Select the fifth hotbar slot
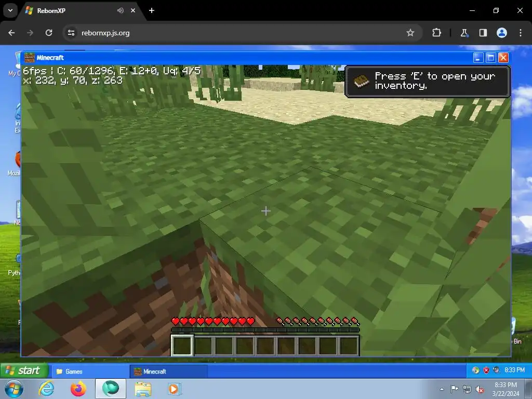This screenshot has height=399, width=532. 265,345
